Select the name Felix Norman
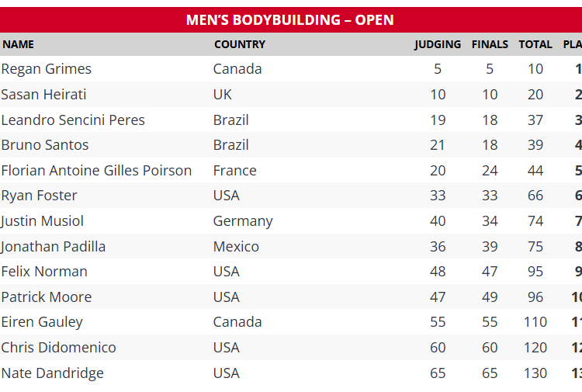The height and width of the screenshot is (392, 582). [44, 272]
